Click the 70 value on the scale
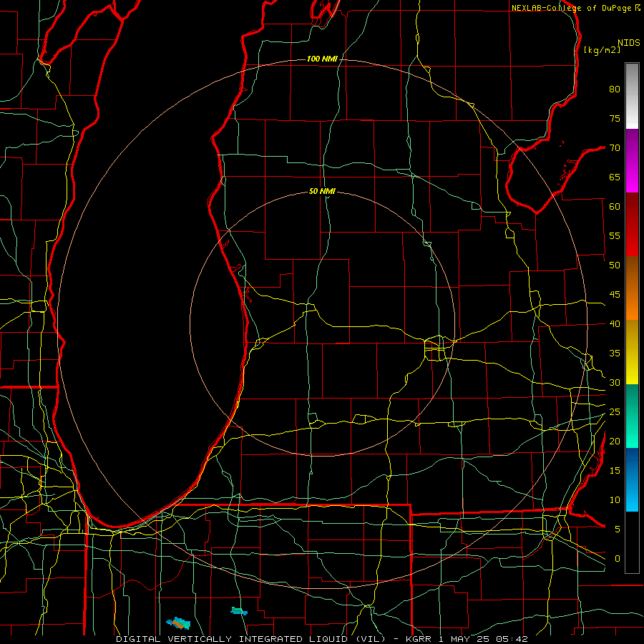The width and height of the screenshot is (644, 644). point(615,148)
